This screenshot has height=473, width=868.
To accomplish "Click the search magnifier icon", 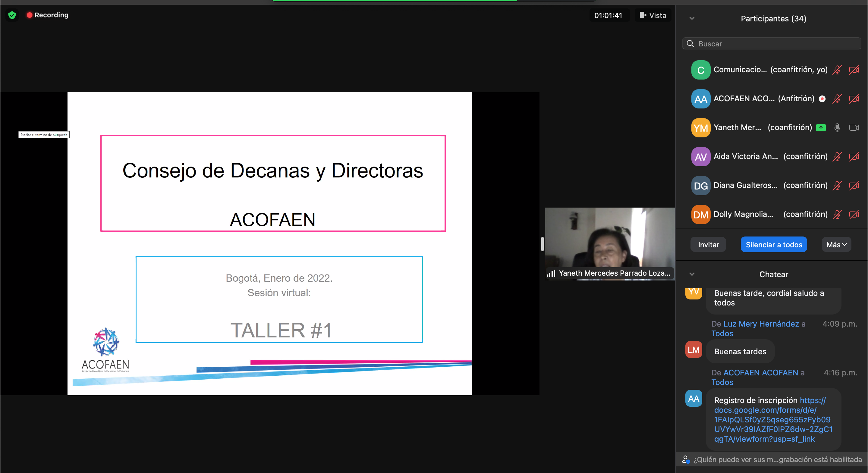I will [x=690, y=44].
